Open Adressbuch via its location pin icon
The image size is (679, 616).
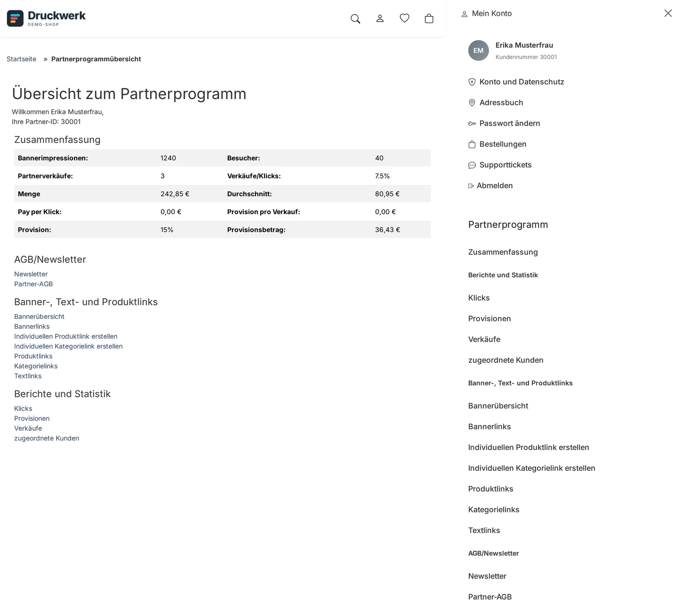(x=472, y=103)
